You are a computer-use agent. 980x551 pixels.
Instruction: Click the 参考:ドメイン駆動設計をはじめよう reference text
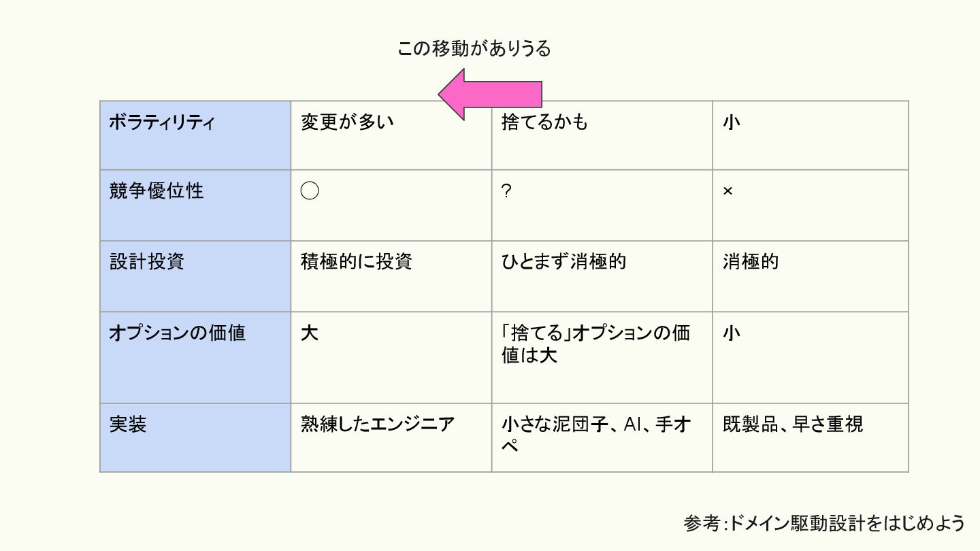(x=824, y=523)
